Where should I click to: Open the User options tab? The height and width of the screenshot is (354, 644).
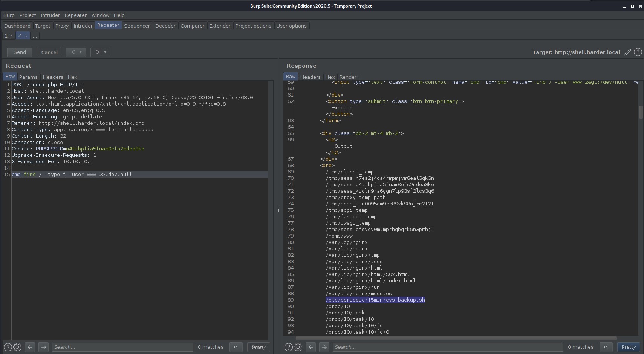291,26
